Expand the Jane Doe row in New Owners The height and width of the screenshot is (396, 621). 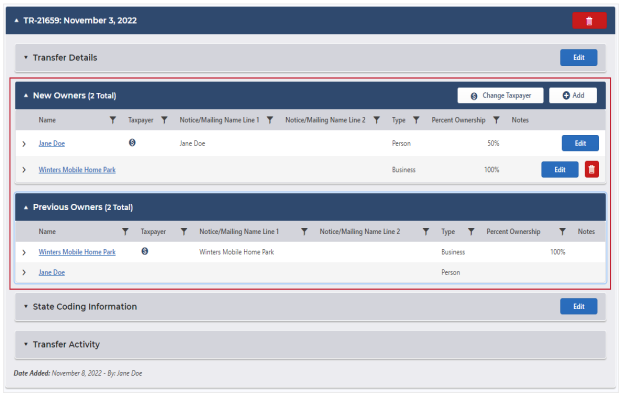[x=24, y=144]
